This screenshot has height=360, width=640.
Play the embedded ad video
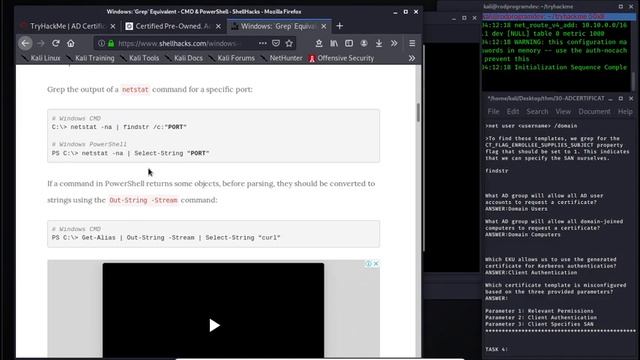pos(214,325)
